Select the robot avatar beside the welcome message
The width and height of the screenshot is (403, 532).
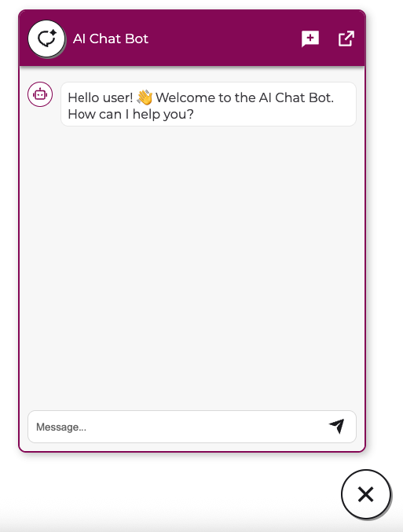(40, 94)
